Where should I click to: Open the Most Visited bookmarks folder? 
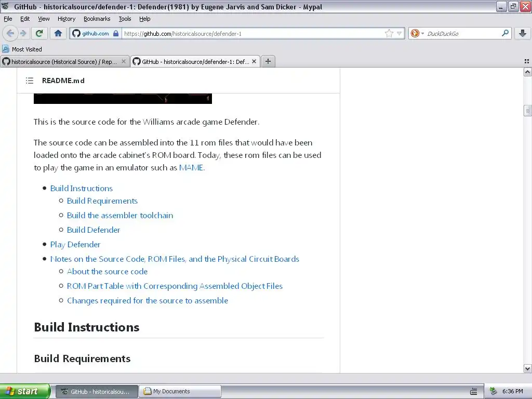(x=22, y=49)
